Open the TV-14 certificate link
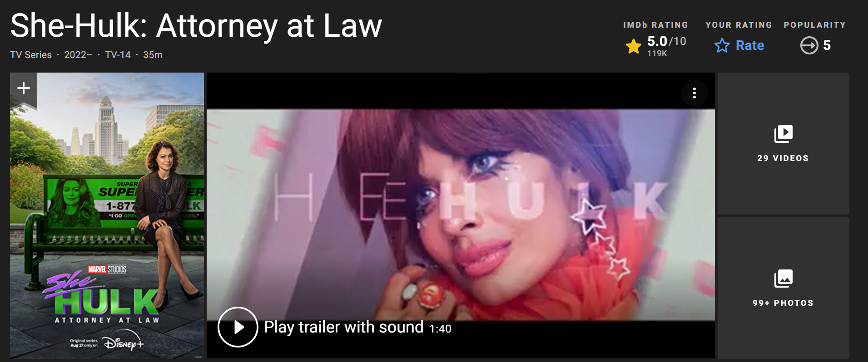 118,55
